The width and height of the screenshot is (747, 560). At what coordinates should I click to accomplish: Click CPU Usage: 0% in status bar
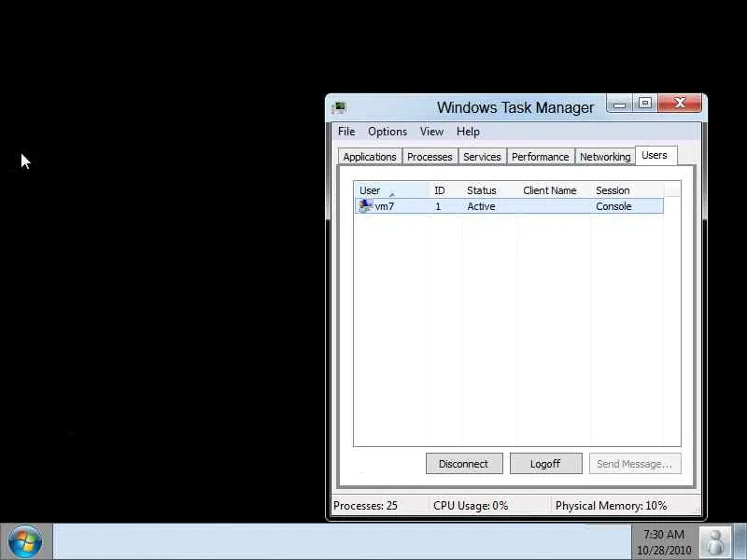coord(471,506)
